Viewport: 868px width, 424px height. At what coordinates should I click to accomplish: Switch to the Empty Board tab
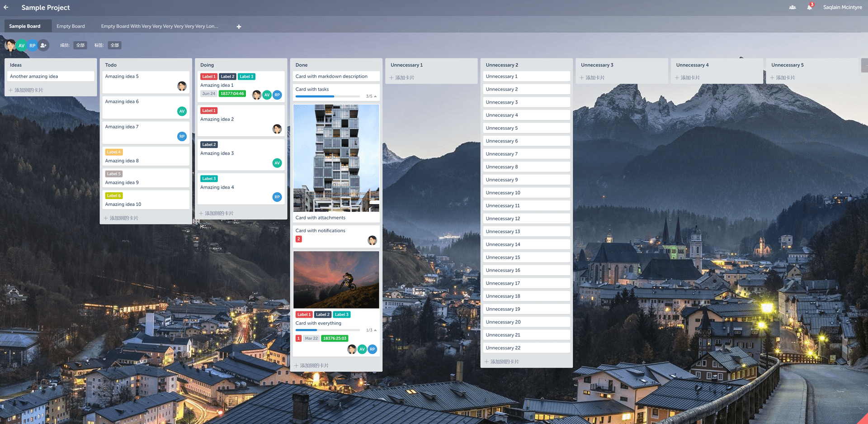tap(71, 26)
